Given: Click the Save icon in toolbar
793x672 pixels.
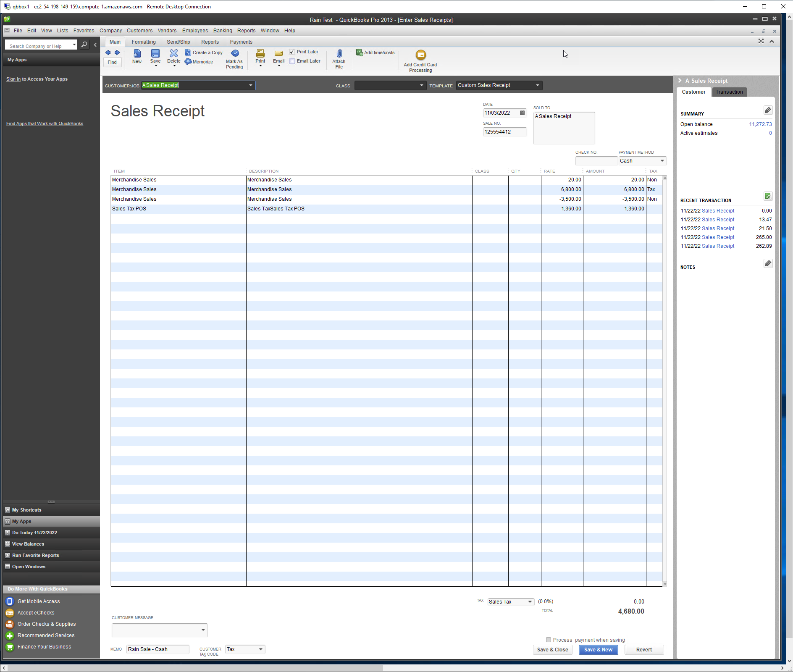Looking at the screenshot, I should coord(155,53).
